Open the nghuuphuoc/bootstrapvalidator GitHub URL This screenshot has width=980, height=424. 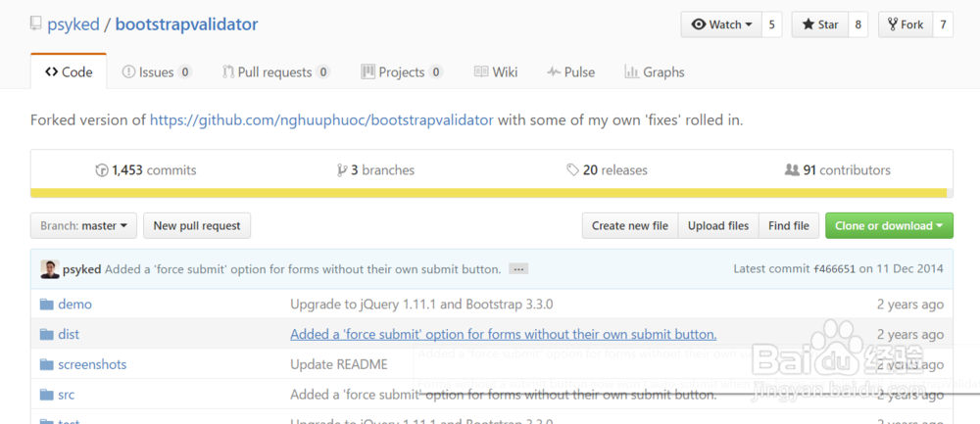tap(321, 119)
